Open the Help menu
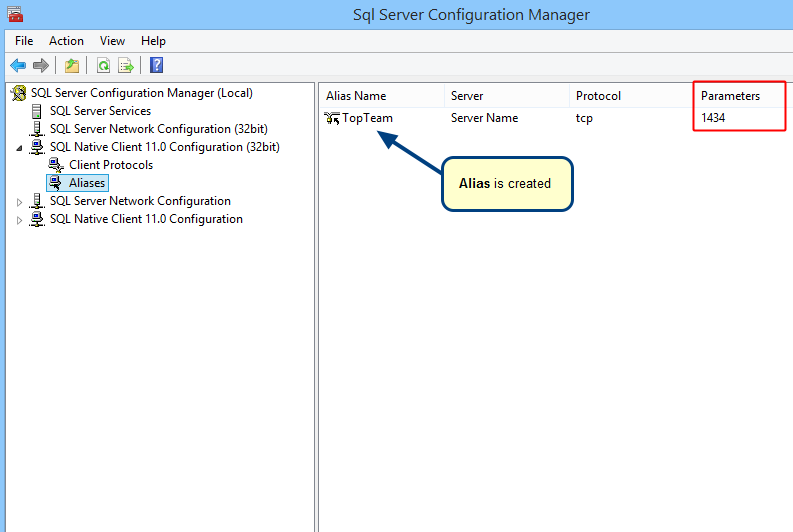The height and width of the screenshot is (532, 793). 153,41
